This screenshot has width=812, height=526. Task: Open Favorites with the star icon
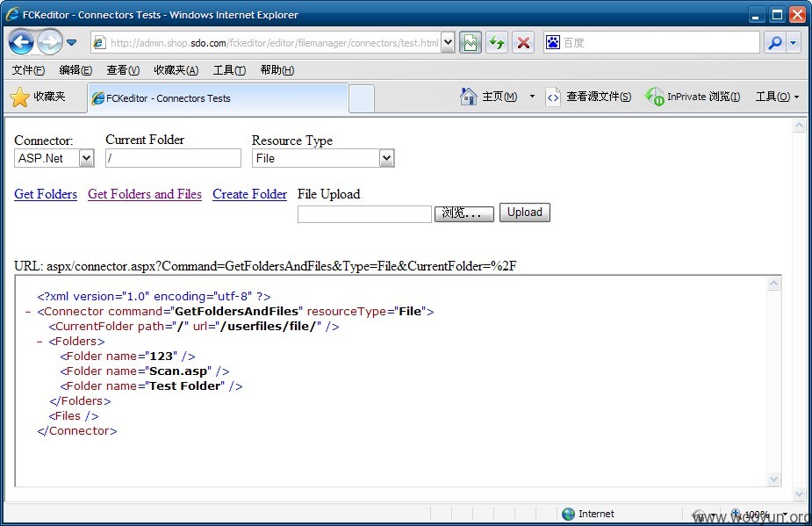pyautogui.click(x=19, y=97)
